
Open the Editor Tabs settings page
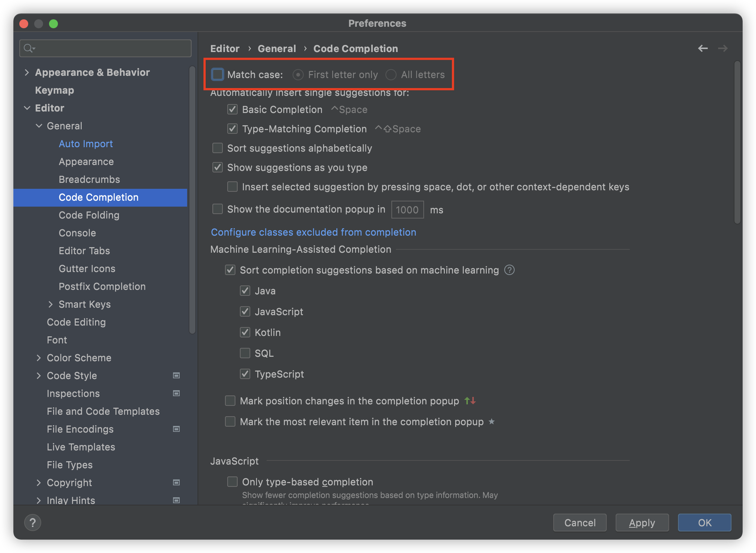point(84,251)
